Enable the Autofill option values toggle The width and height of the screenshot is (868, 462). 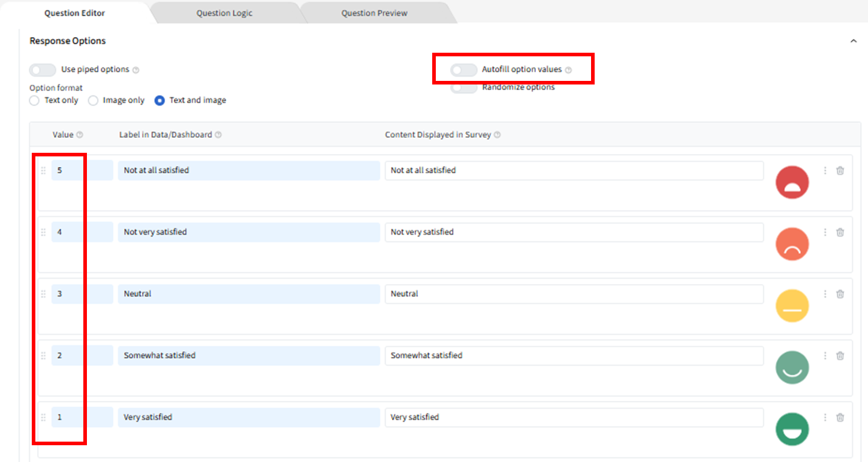click(x=464, y=70)
